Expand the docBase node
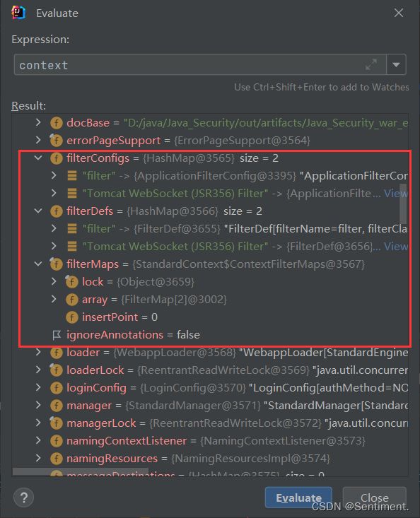This screenshot has height=518, width=420. click(38, 122)
